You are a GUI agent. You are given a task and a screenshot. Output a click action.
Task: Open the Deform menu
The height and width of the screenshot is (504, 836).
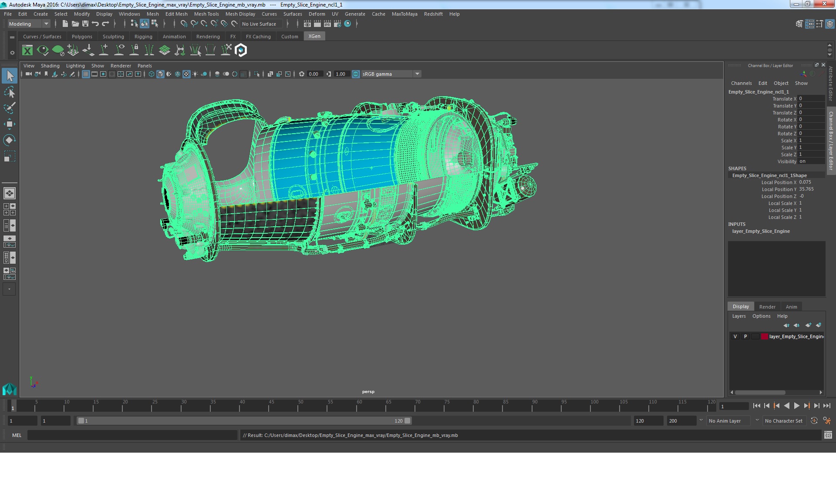tap(317, 14)
